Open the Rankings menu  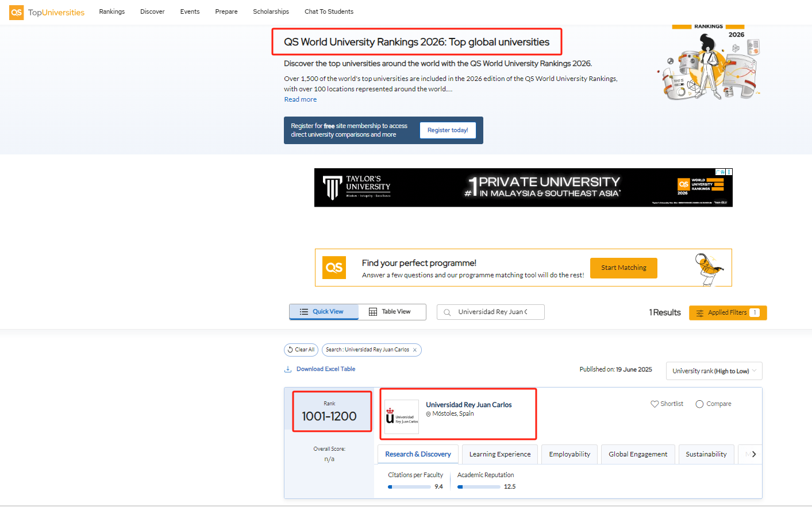click(x=112, y=11)
